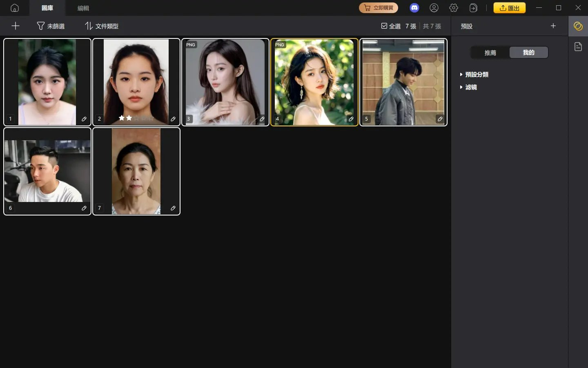Open the user account profile icon
Viewport: 588px width, 368px height.
(434, 8)
